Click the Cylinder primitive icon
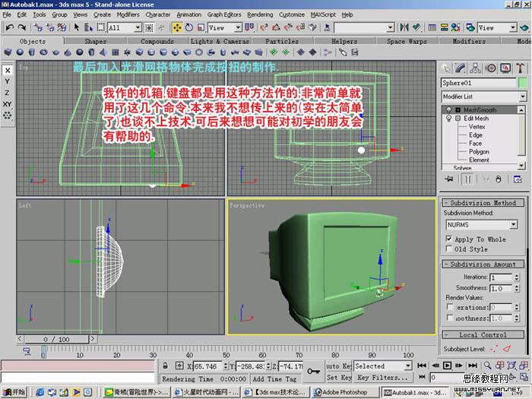This screenshot has width=532, height=399. point(32,52)
